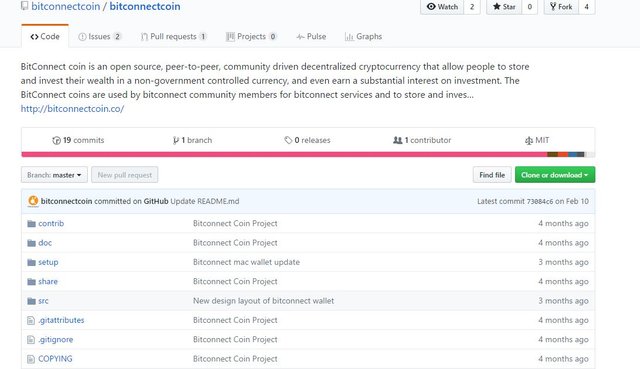Click the setup folder icon
Screen dimensions: 640x369
tap(31, 262)
